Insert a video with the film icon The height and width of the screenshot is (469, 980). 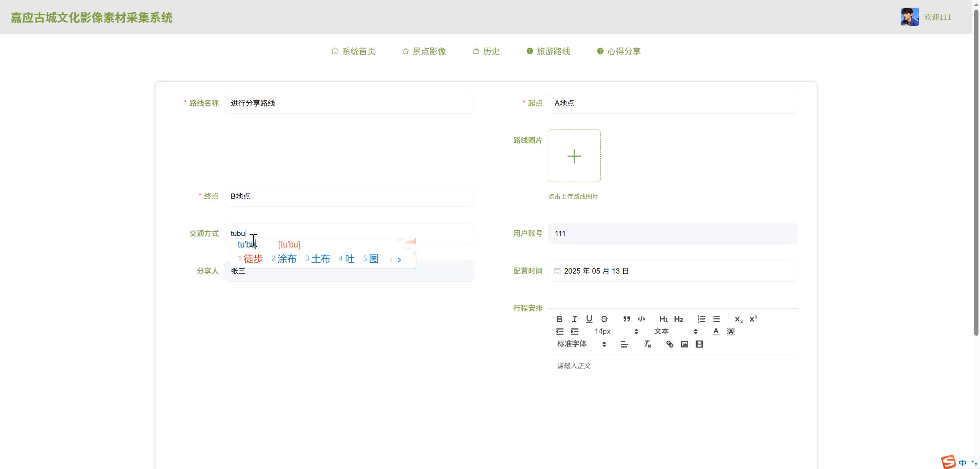coord(699,344)
